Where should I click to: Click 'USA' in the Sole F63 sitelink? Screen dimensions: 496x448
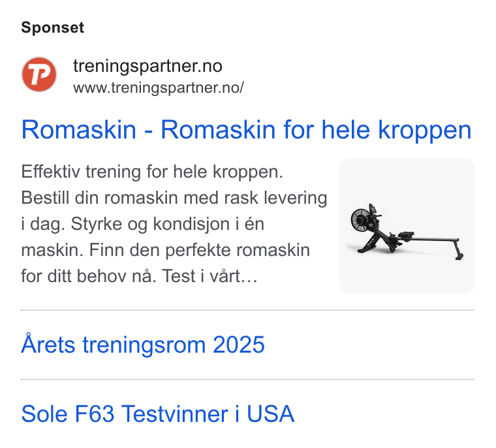tap(270, 414)
